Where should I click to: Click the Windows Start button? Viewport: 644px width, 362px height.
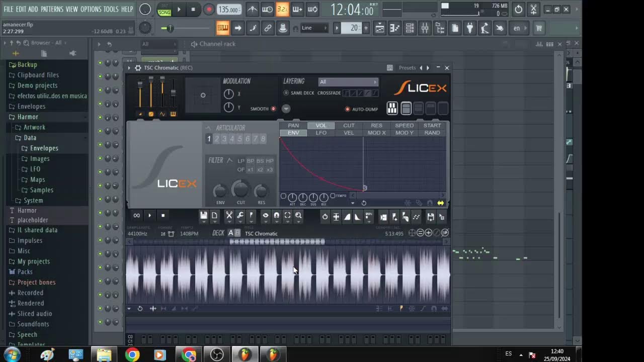11,354
